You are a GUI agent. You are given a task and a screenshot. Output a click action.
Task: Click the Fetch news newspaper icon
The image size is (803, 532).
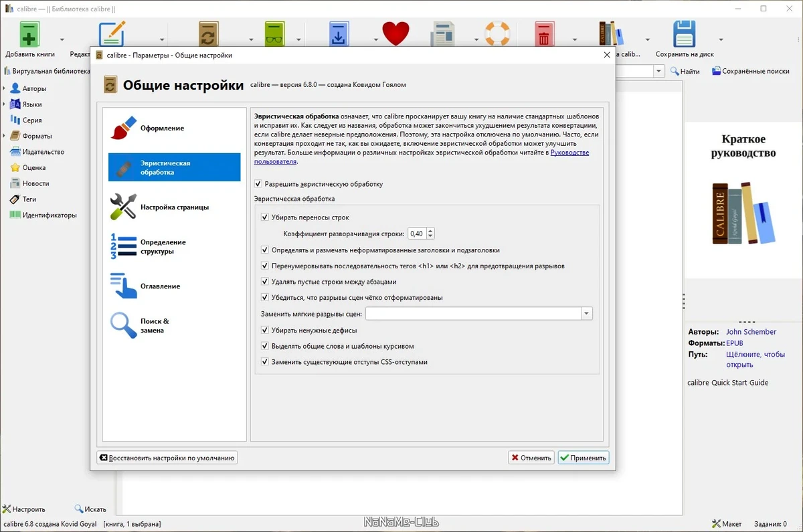click(443, 34)
